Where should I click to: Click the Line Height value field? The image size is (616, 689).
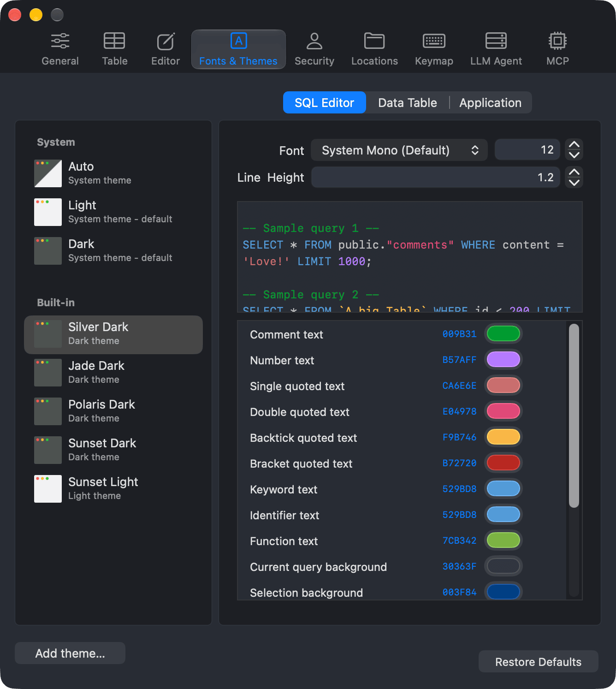[x=436, y=178]
